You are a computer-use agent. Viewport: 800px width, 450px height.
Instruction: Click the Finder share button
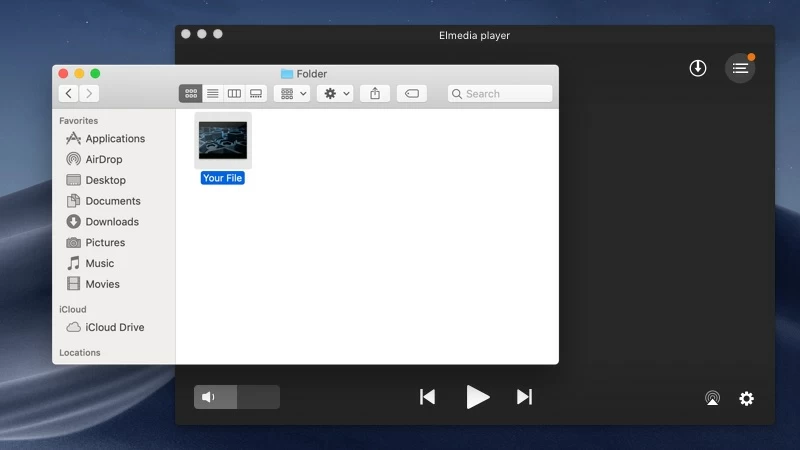pyautogui.click(x=375, y=93)
